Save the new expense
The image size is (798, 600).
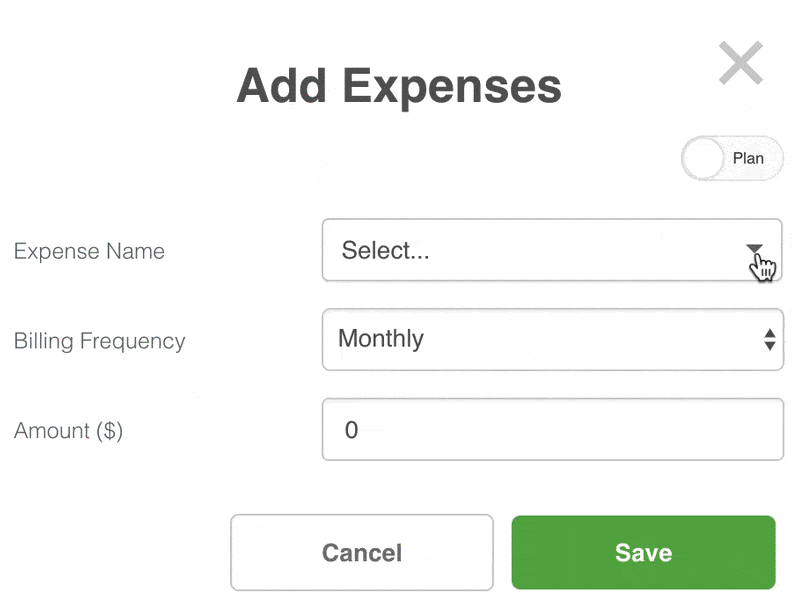(643, 553)
